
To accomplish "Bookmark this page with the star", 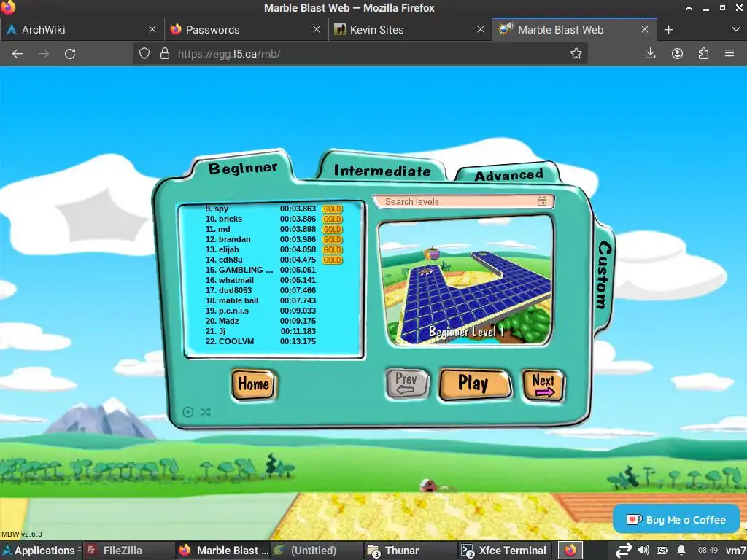I will tap(576, 53).
